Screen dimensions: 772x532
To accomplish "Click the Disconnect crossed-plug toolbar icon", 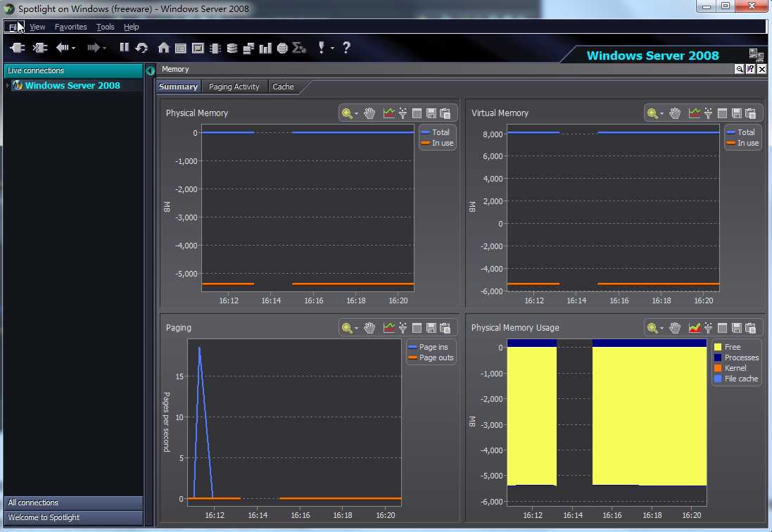I will [39, 48].
